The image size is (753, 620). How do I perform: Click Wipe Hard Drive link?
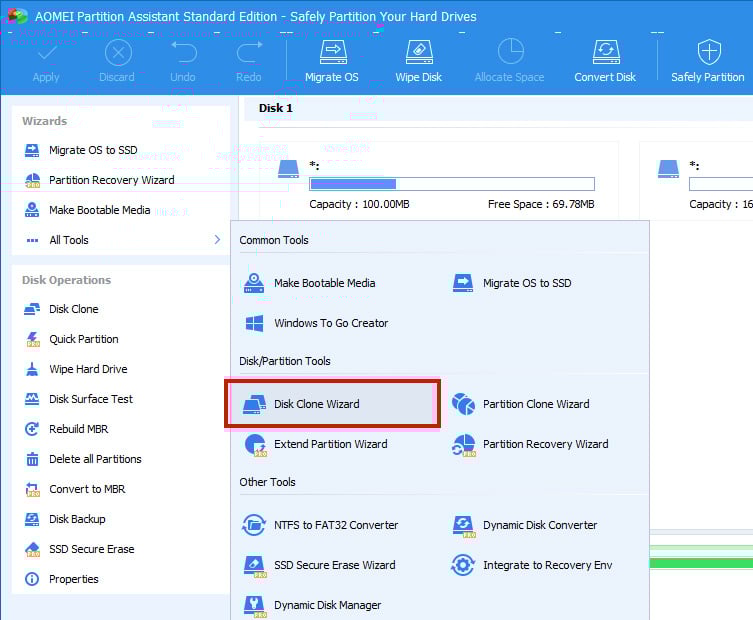pyautogui.click(x=88, y=369)
